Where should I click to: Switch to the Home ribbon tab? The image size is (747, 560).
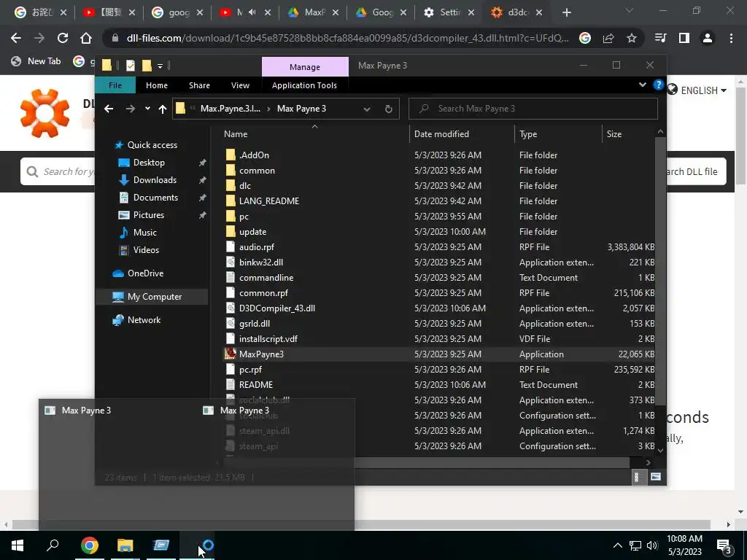[x=156, y=85]
